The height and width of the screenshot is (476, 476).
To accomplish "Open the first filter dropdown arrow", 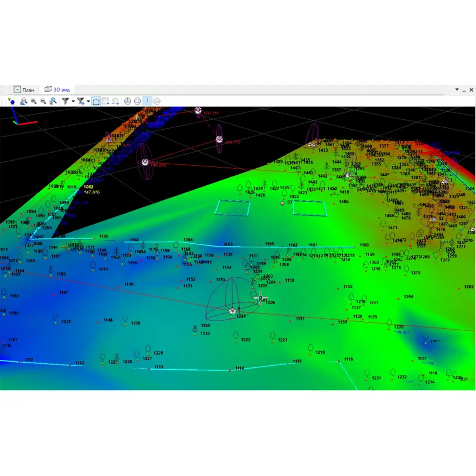I will 73,102.
